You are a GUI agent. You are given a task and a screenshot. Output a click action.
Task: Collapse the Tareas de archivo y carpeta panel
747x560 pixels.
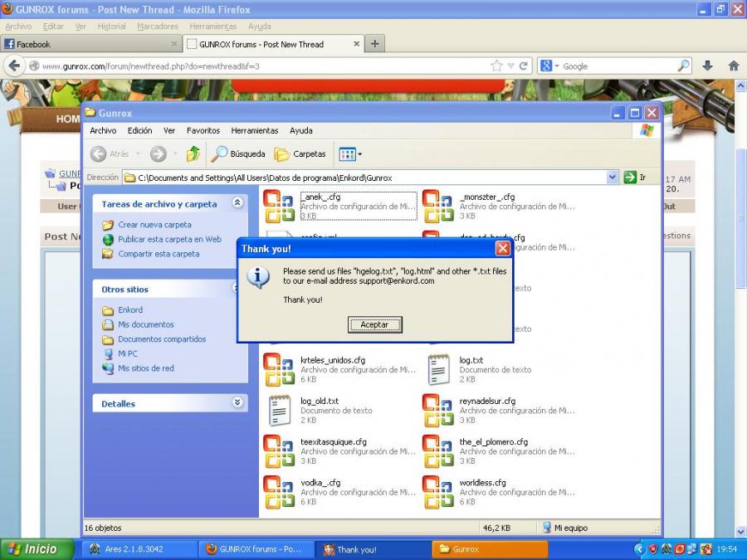[x=238, y=203]
